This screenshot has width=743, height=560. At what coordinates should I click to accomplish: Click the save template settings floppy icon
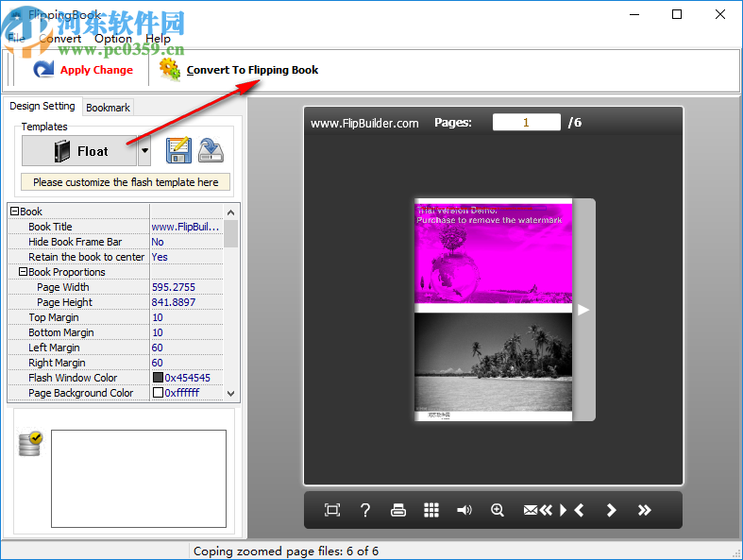[x=178, y=150]
